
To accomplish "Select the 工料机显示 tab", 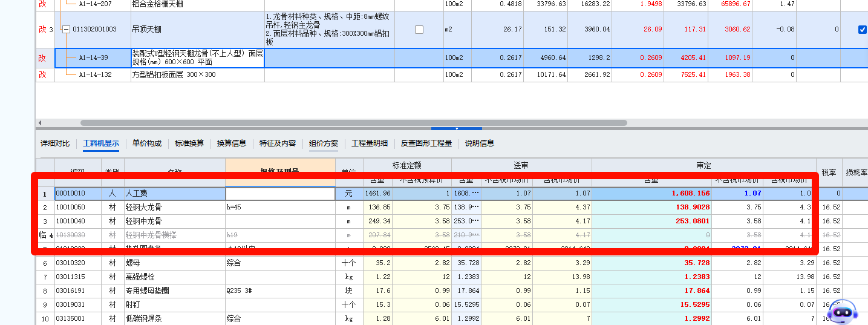I will click(101, 143).
